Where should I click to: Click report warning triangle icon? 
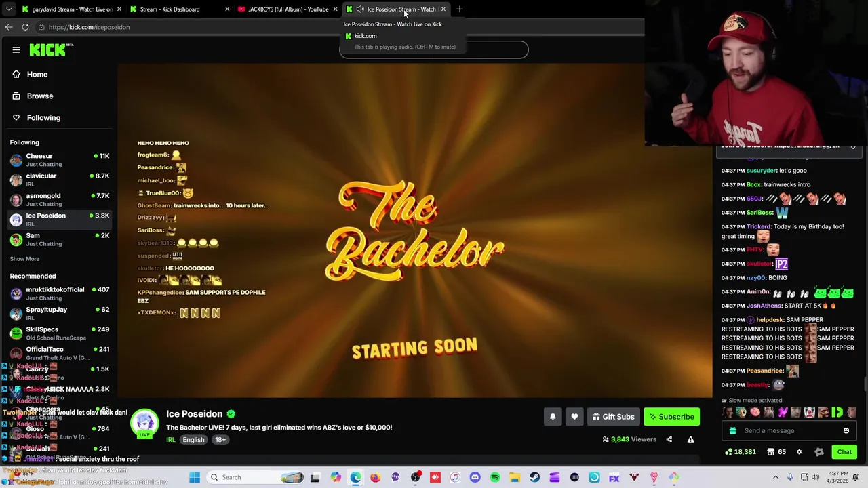pyautogui.click(x=690, y=439)
